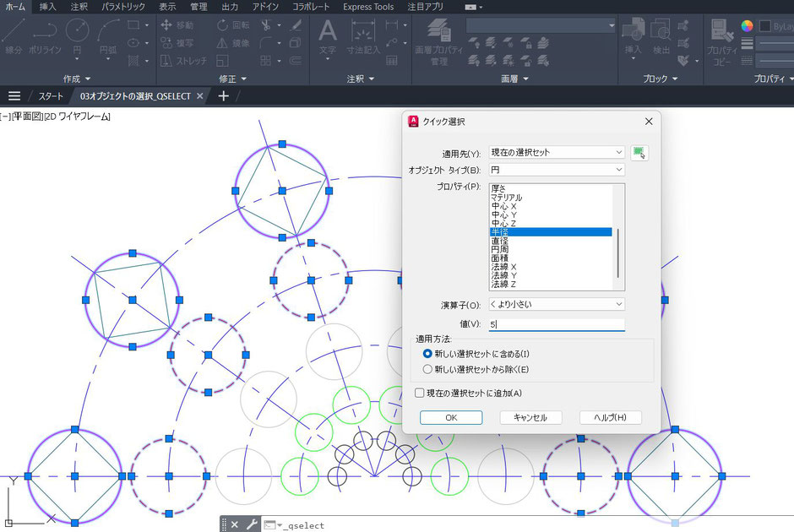Click the [2D ワイヤフレーム] visual style label

tap(77, 117)
